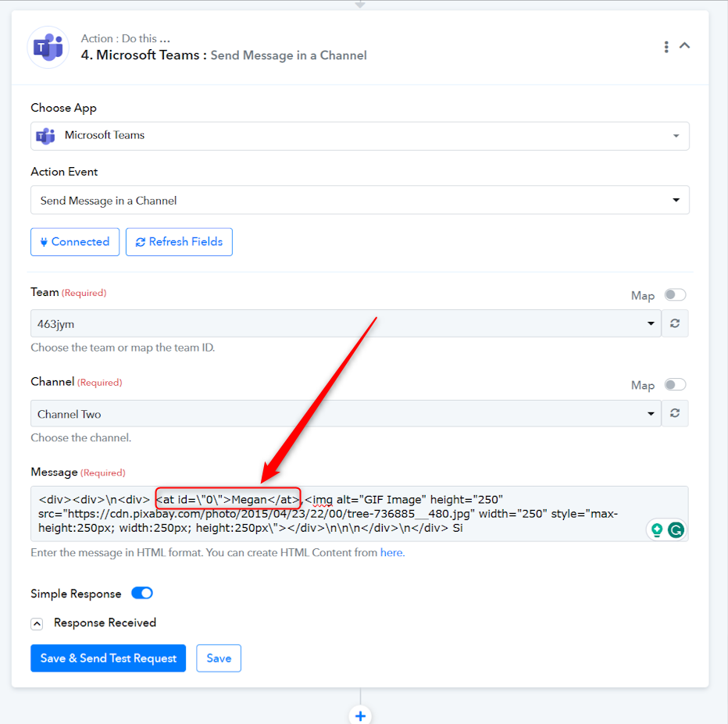Add a new step with plus icon
This screenshot has width=728, height=724.
[x=360, y=715]
